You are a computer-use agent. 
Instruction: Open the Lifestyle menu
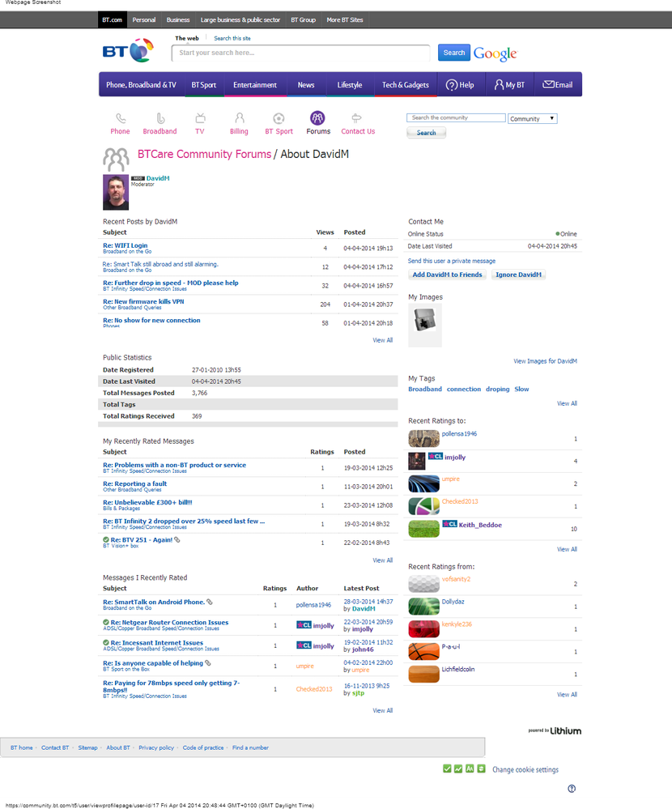tap(350, 84)
